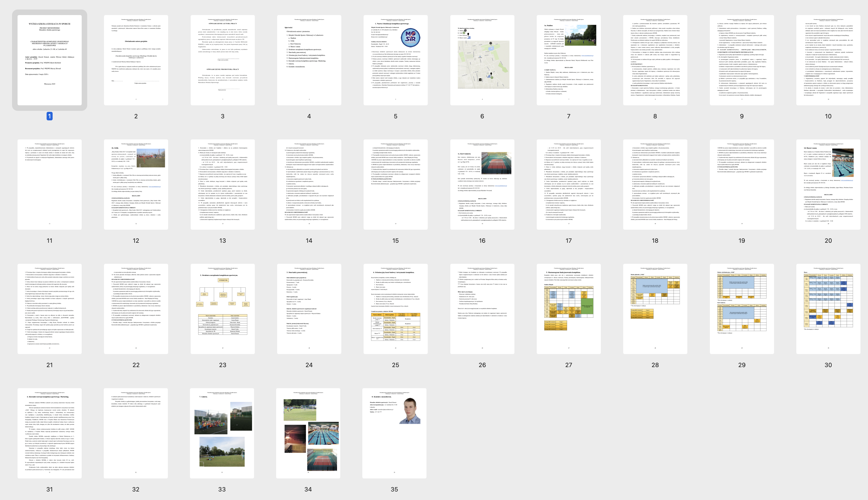868x500 pixels.
Task: Open page 33 gallery thumbnail with three photos
Action: (222, 433)
